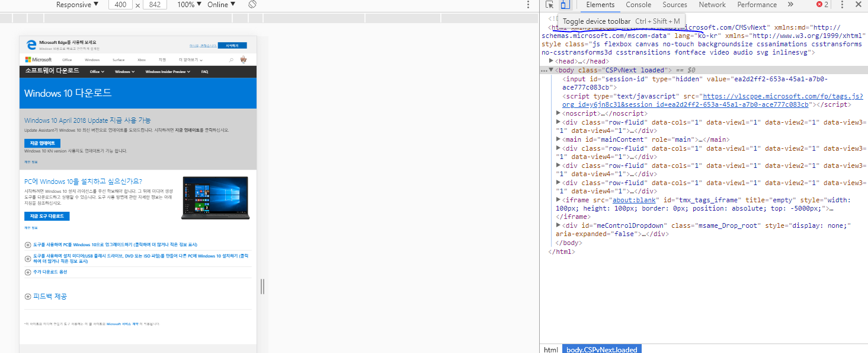Switch to the Elements tab
868x353 pixels.
coord(600,5)
